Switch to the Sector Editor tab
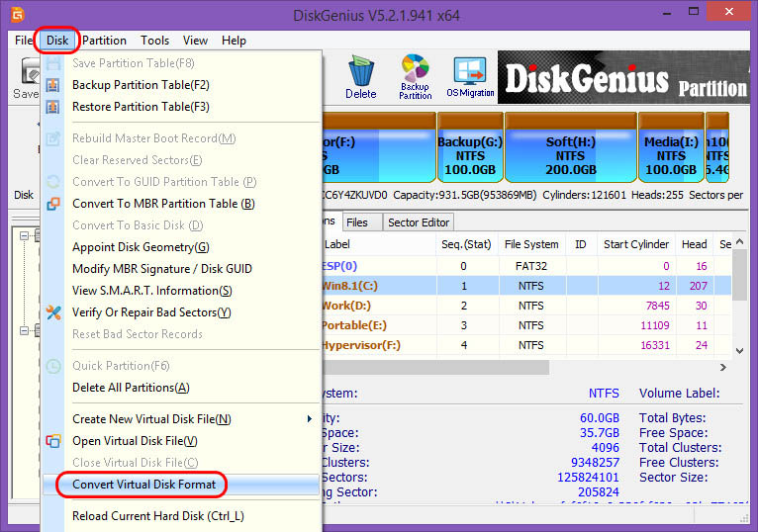Viewport: 758px width, 532px height. [419, 222]
